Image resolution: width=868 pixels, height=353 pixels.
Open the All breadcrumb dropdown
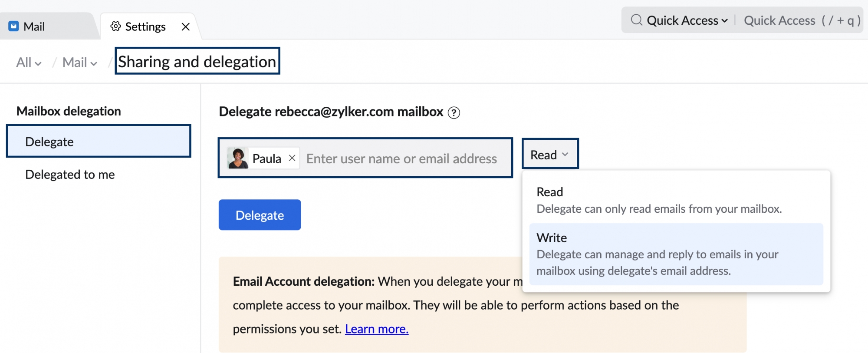coord(29,63)
